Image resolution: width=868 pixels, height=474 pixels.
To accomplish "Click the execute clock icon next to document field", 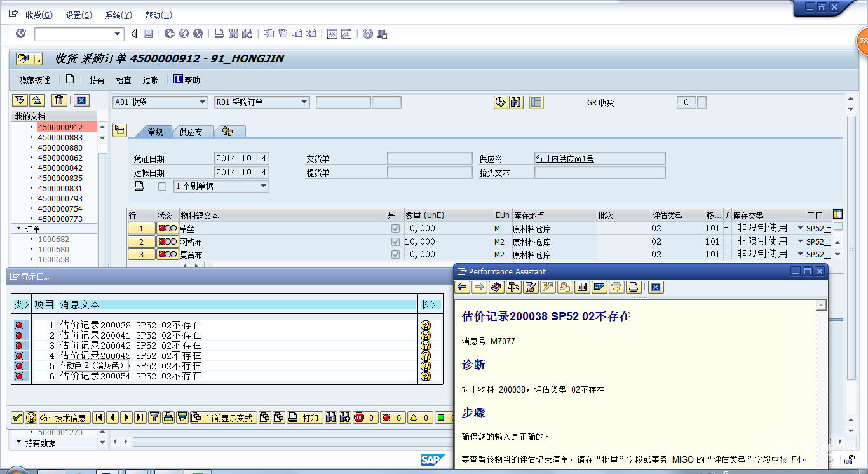I will 501,102.
